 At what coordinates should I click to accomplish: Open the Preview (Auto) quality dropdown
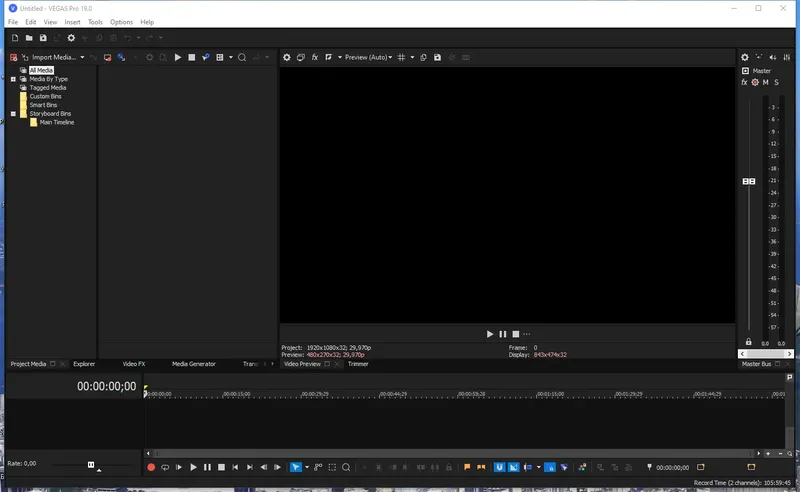[368, 57]
